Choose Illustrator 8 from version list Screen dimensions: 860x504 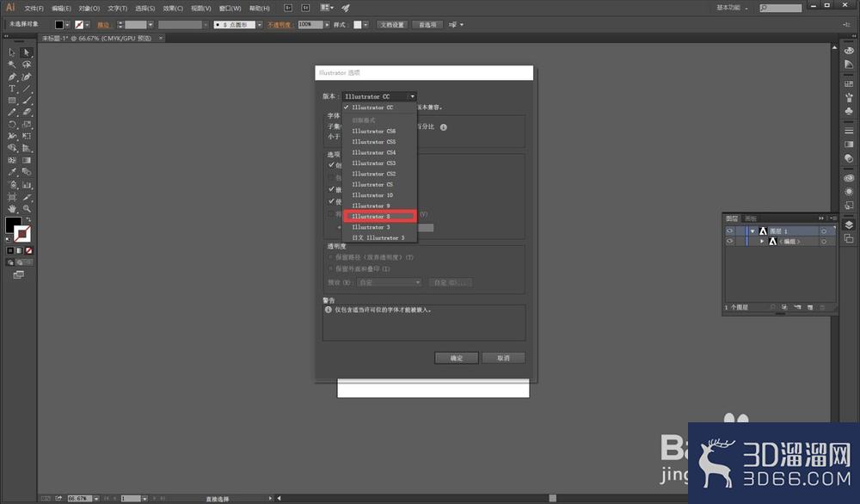click(379, 217)
